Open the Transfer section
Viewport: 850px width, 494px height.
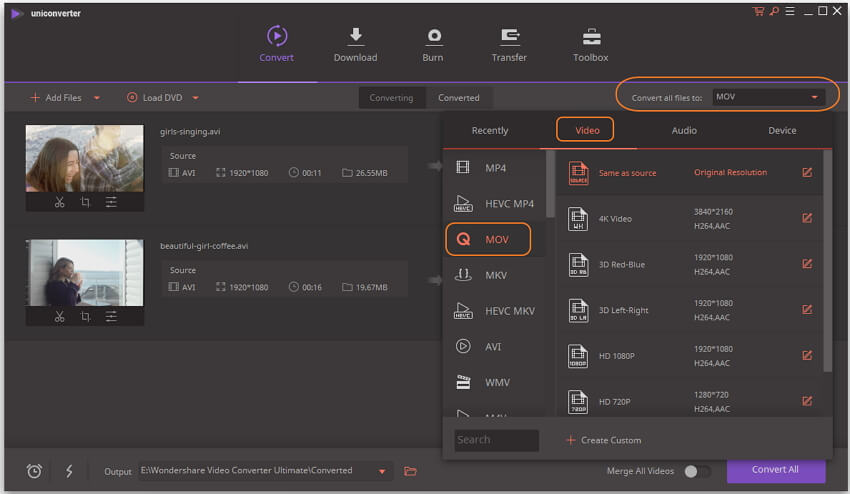[508, 43]
